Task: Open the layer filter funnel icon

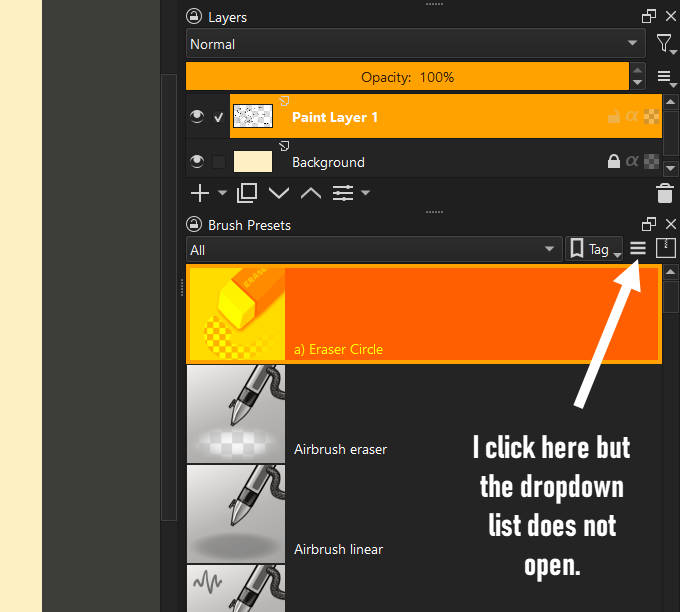Action: pyautogui.click(x=664, y=43)
